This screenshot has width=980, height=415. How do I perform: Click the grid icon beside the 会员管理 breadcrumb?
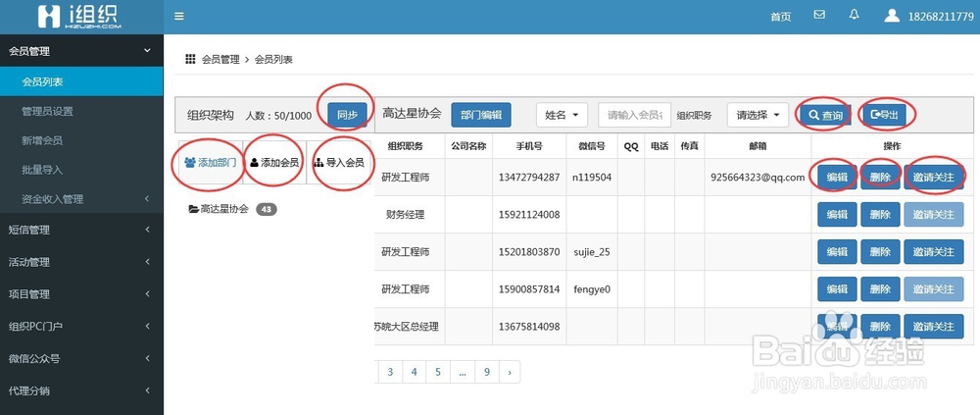(191, 60)
